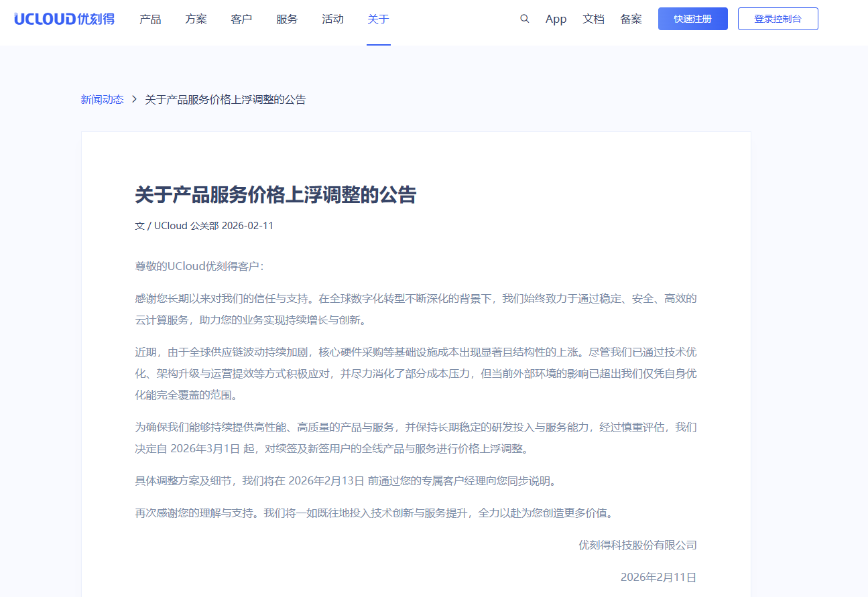Open the 活动 menu
Screen dimensions: 868x597
[x=332, y=19]
